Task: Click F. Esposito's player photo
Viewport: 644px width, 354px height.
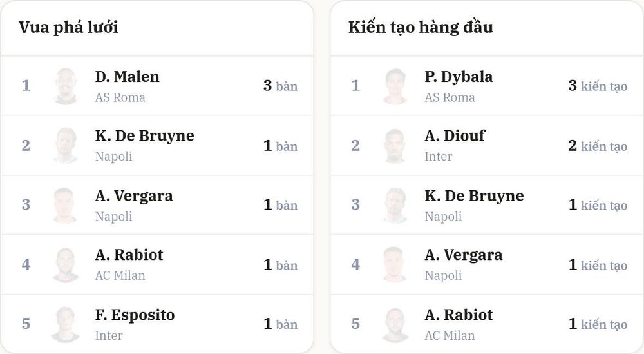Action: (65, 324)
